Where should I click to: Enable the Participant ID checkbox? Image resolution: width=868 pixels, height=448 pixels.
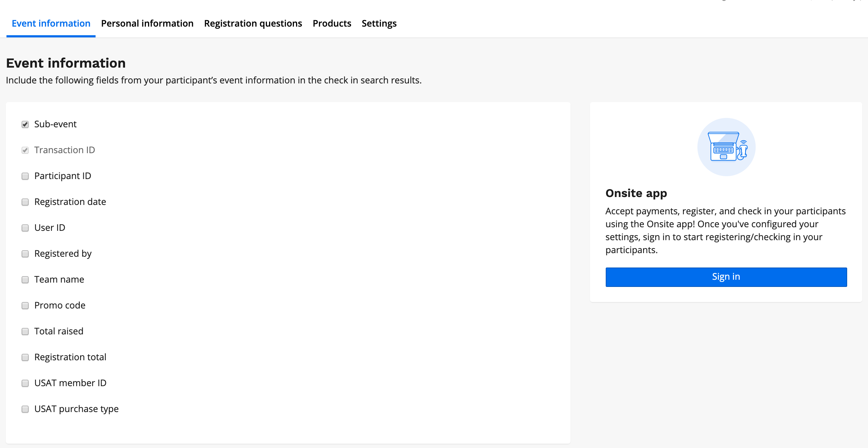(25, 176)
